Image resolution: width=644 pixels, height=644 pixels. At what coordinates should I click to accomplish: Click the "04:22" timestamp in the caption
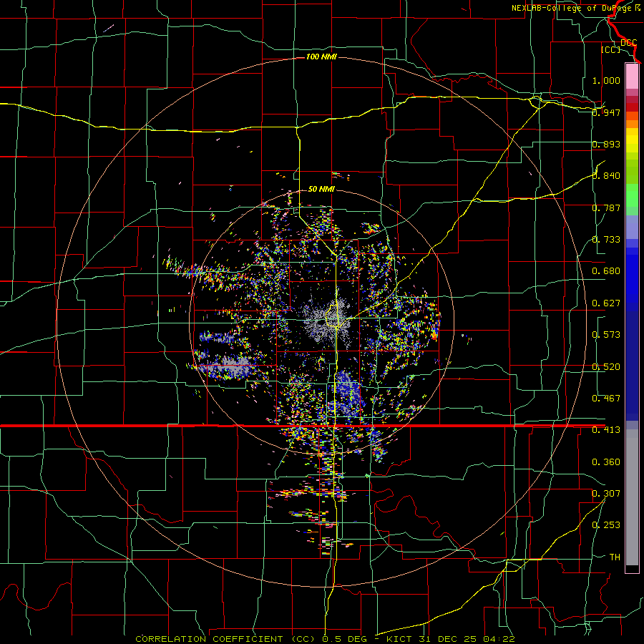click(x=499, y=639)
